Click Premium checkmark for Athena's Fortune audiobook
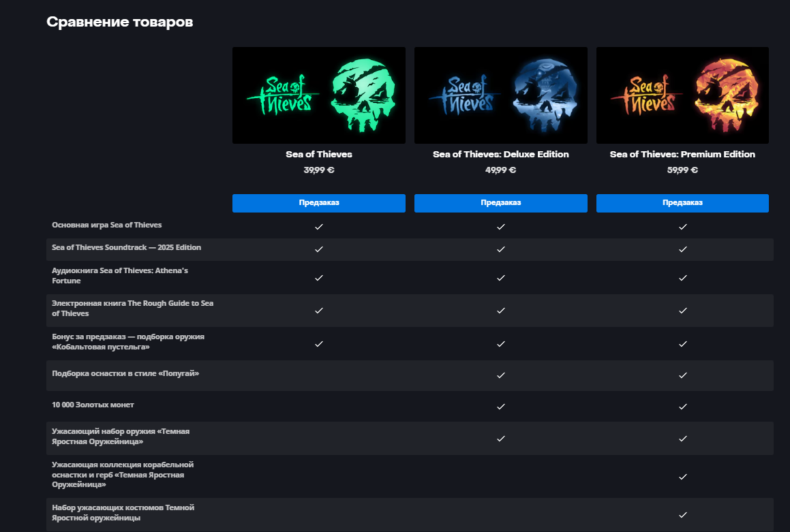Screen dimensions: 790x532 pos(683,278)
